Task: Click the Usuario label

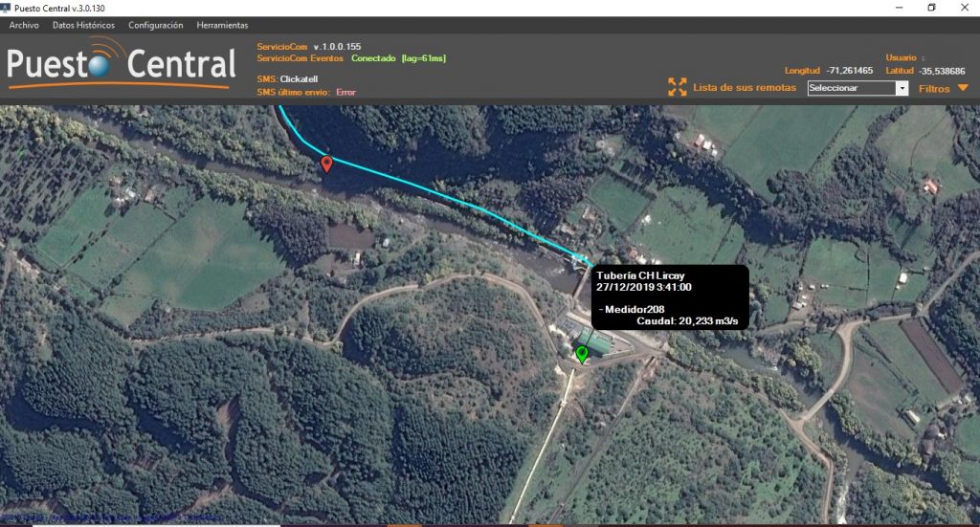Action: pos(901,57)
